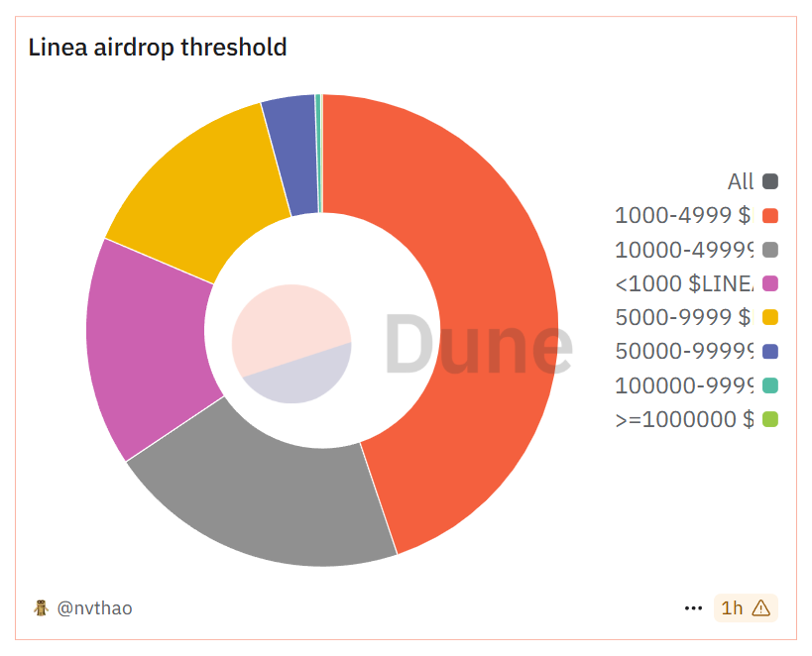Toggle the 1000-4999 legend series
The image size is (812, 656).
pyautogui.click(x=696, y=215)
